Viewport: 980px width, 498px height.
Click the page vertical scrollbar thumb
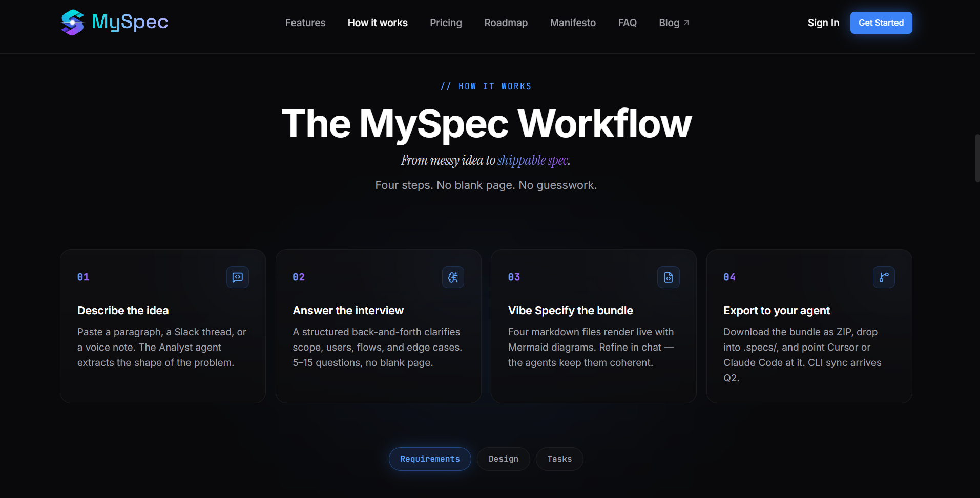pos(977,158)
